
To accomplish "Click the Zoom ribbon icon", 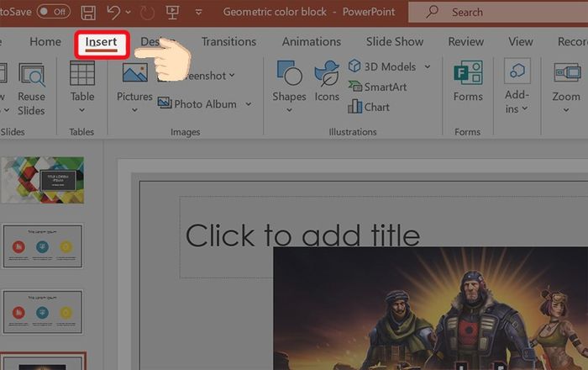I will 567,71.
